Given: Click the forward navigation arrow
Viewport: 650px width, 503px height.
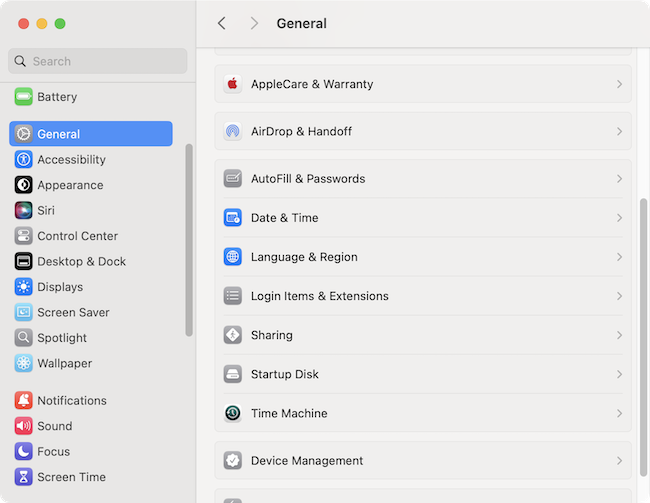Looking at the screenshot, I should (x=254, y=23).
